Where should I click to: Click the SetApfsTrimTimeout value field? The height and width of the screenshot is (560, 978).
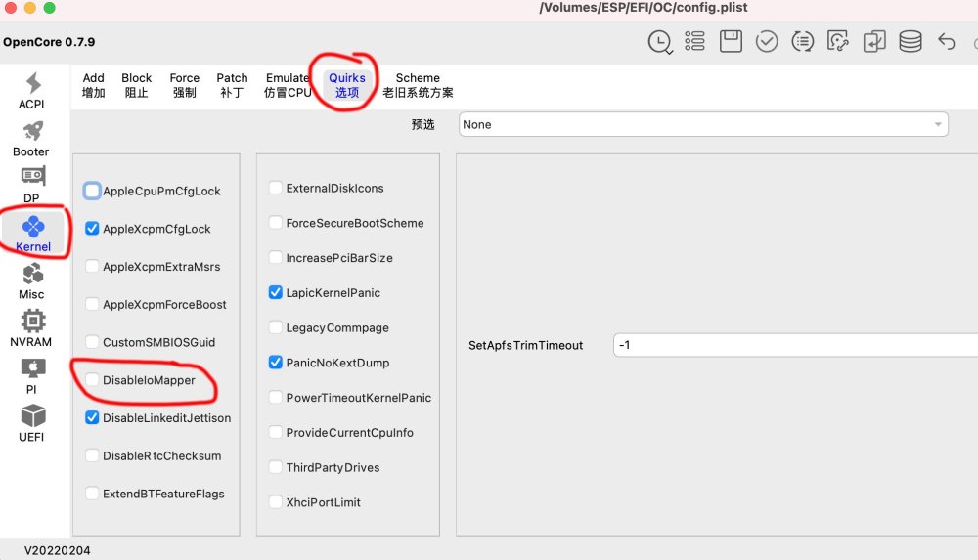796,345
